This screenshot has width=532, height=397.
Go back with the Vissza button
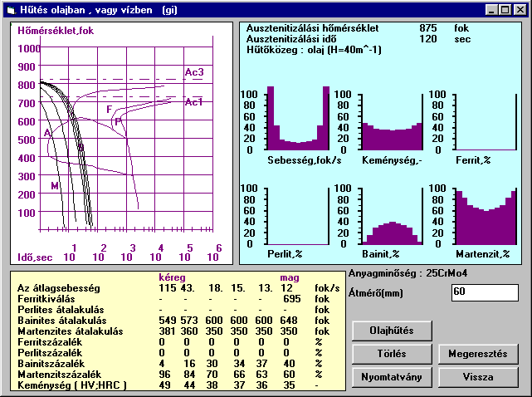[478, 376]
